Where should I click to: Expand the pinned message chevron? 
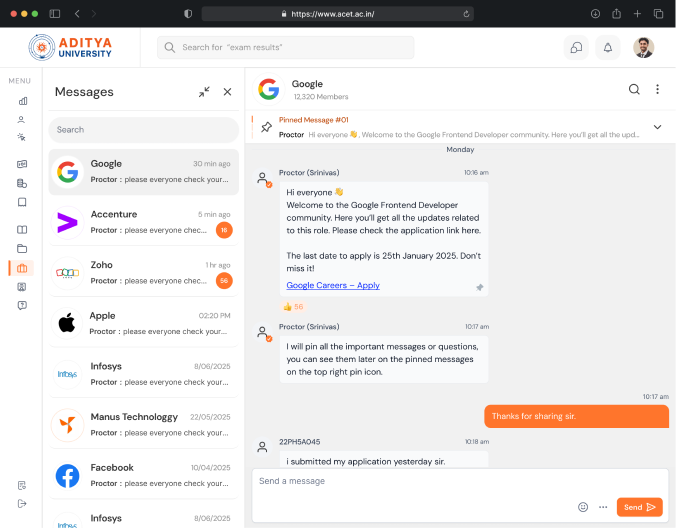[657, 127]
